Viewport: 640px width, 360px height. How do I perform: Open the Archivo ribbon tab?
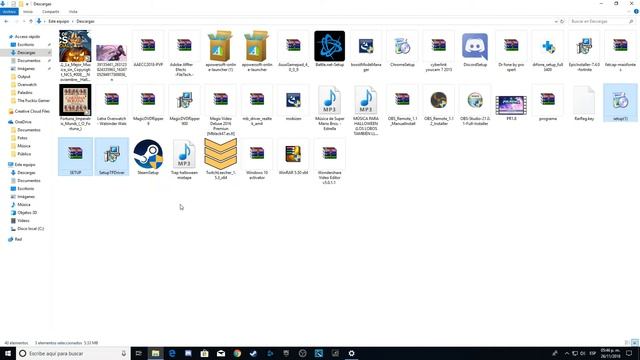9,12
